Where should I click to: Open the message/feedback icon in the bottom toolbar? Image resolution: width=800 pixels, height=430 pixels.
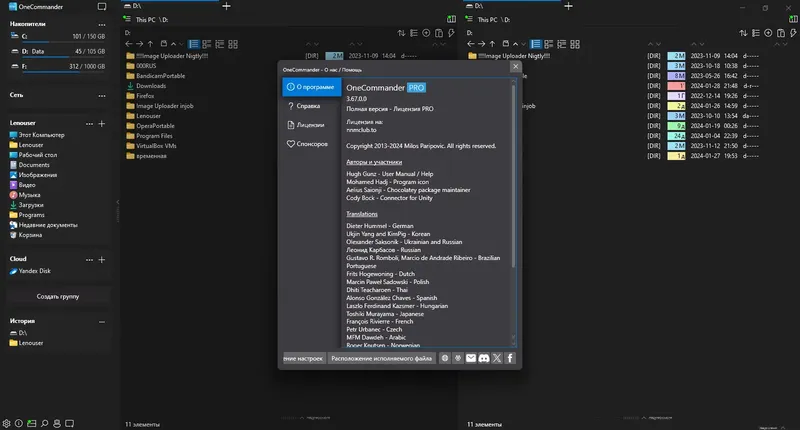(70, 423)
